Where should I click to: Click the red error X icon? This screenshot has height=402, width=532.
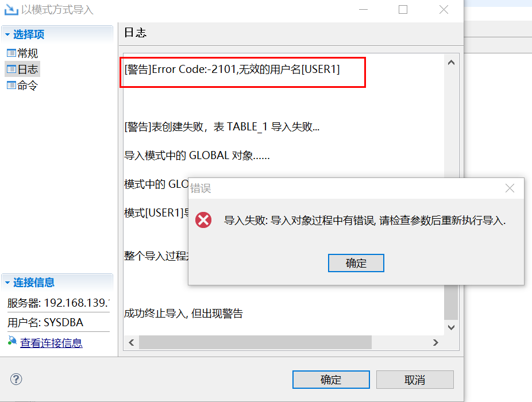[203, 220]
